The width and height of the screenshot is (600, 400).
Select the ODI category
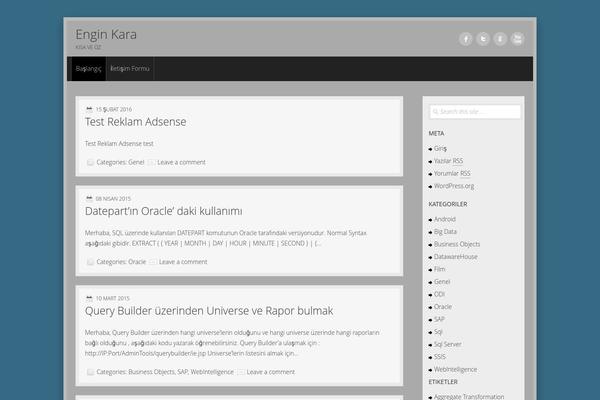click(x=439, y=294)
